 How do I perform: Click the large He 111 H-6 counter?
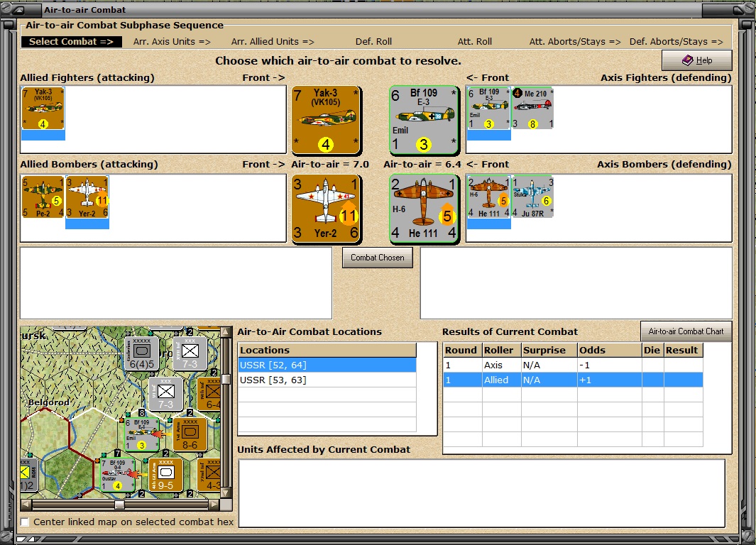[424, 209]
